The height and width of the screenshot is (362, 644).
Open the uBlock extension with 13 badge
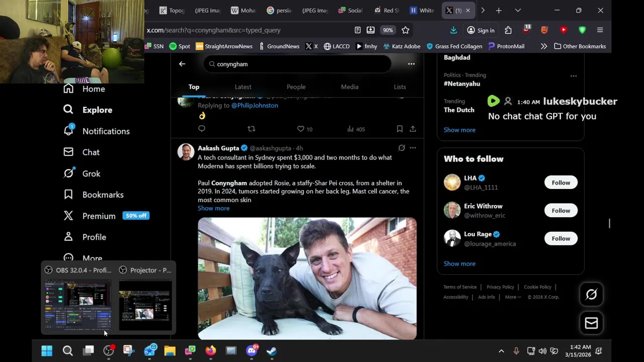coord(526,30)
